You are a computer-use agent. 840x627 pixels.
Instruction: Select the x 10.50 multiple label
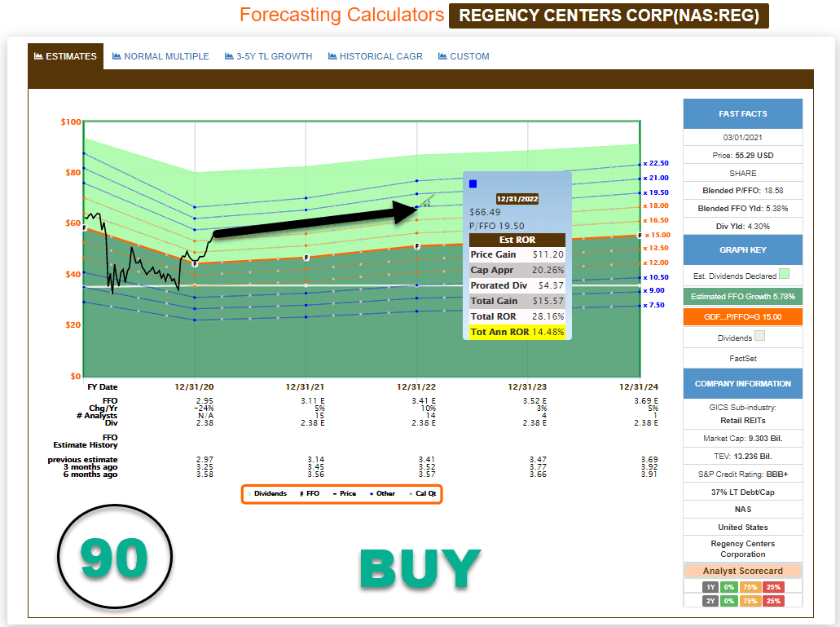[x=656, y=277]
